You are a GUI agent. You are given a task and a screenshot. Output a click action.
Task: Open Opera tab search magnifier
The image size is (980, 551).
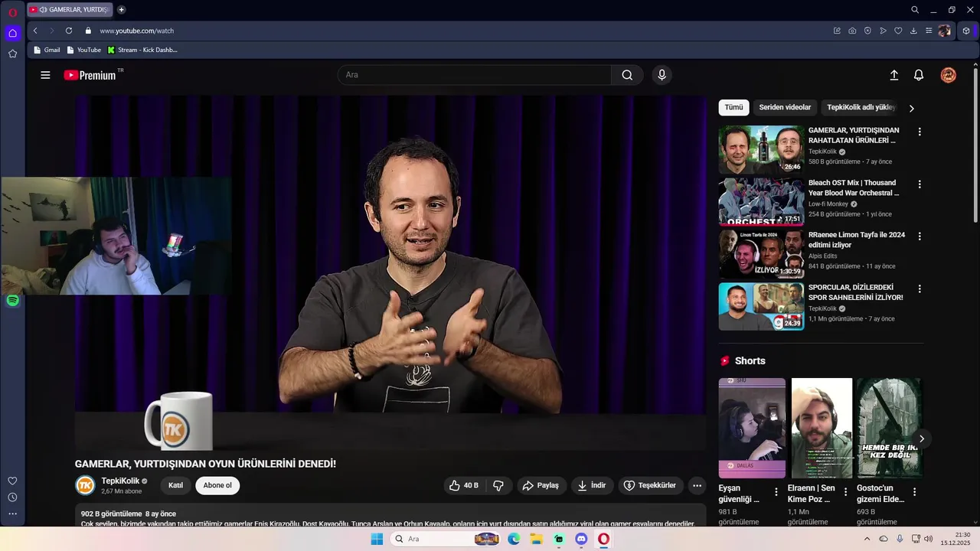click(915, 10)
